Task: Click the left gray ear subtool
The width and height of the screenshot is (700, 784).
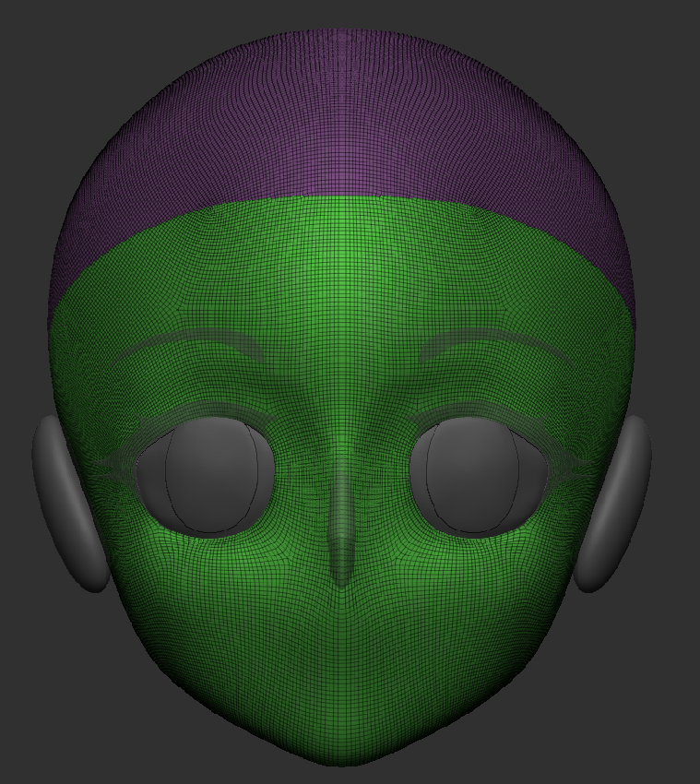Action: coord(69,503)
